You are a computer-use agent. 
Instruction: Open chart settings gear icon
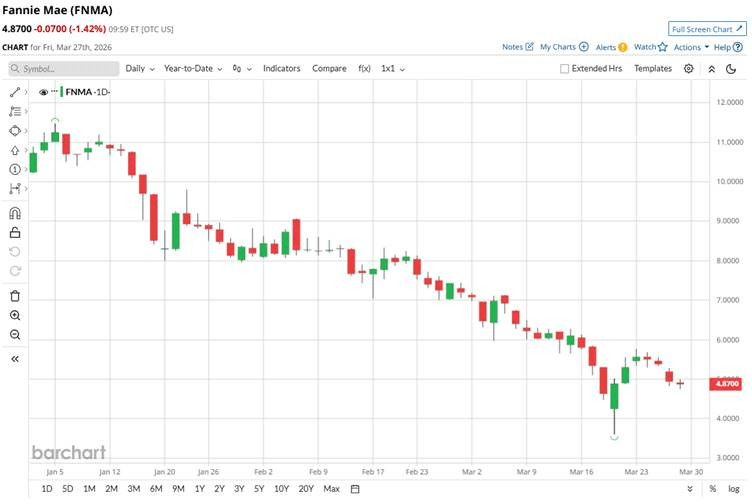click(x=688, y=69)
